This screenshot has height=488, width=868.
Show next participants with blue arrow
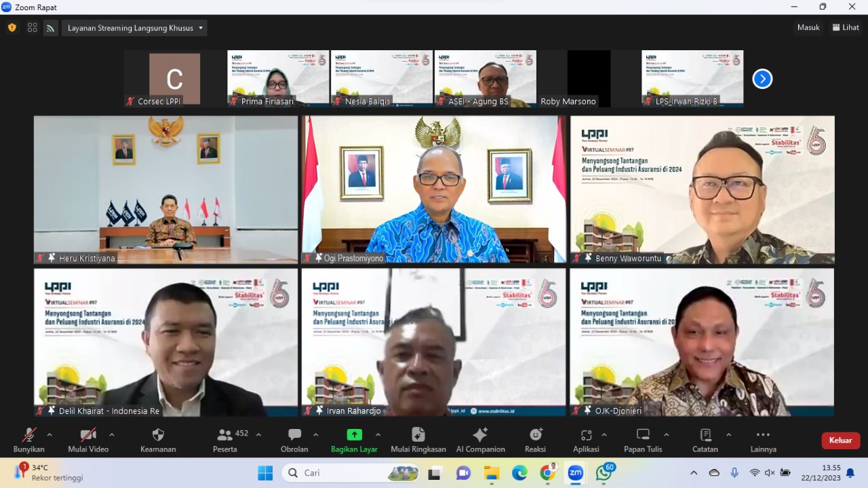(x=762, y=79)
